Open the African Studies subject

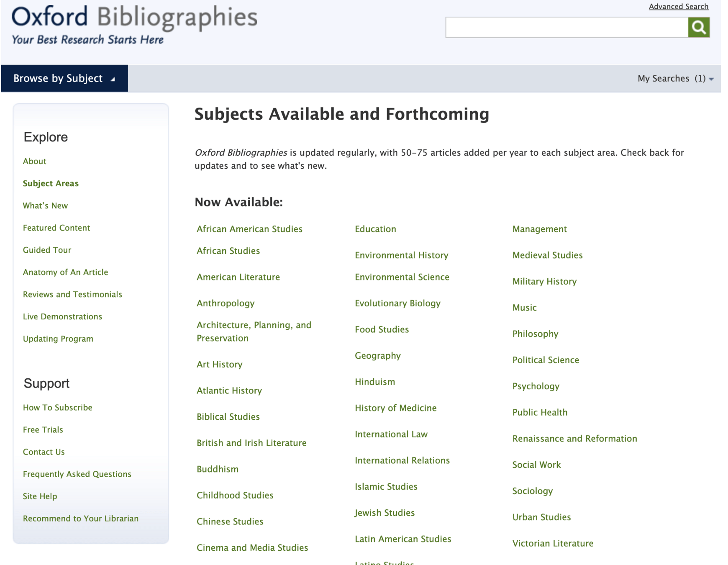click(228, 251)
